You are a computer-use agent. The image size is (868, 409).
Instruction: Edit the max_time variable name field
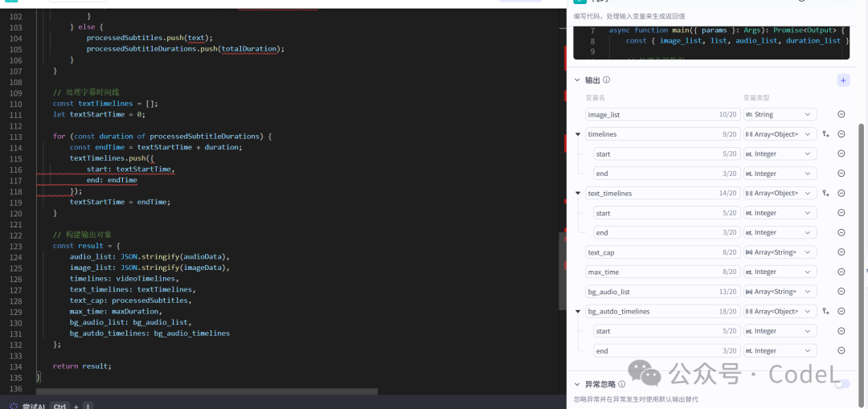point(662,272)
